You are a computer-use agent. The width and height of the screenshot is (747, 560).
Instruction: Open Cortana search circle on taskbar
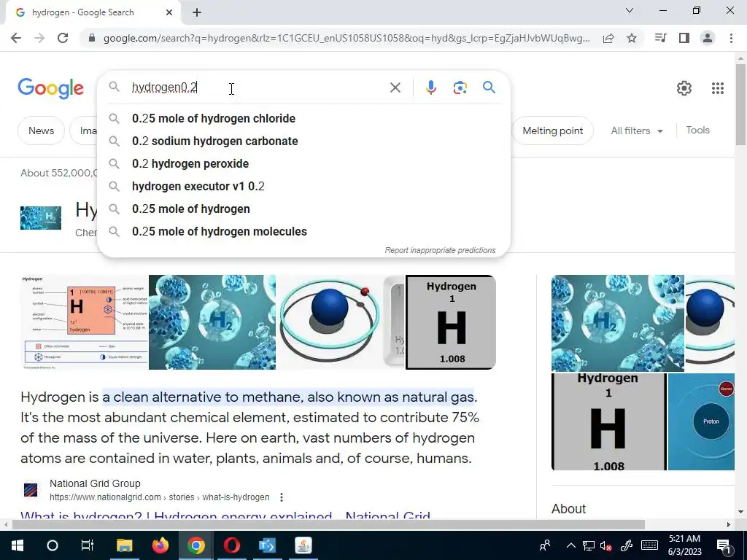pyautogui.click(x=53, y=545)
